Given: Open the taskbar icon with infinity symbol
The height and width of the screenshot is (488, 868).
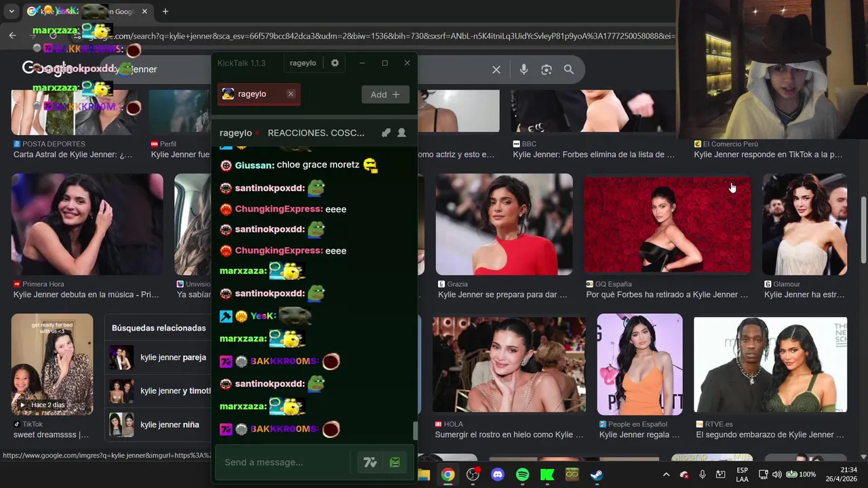Looking at the screenshot, I should (x=572, y=474).
